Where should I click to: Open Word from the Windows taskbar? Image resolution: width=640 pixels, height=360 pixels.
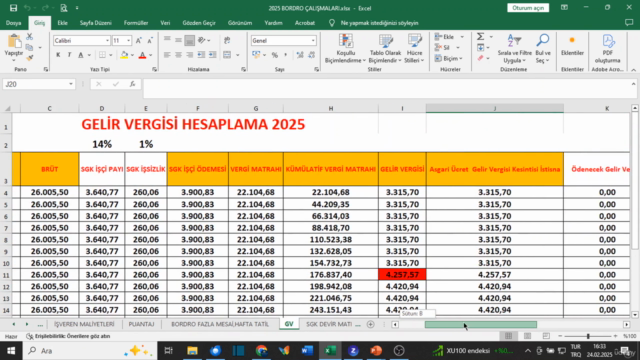click(x=307, y=351)
